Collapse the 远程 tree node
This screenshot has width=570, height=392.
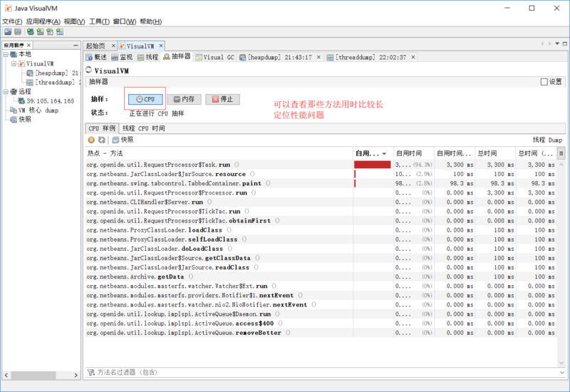(x=6, y=92)
